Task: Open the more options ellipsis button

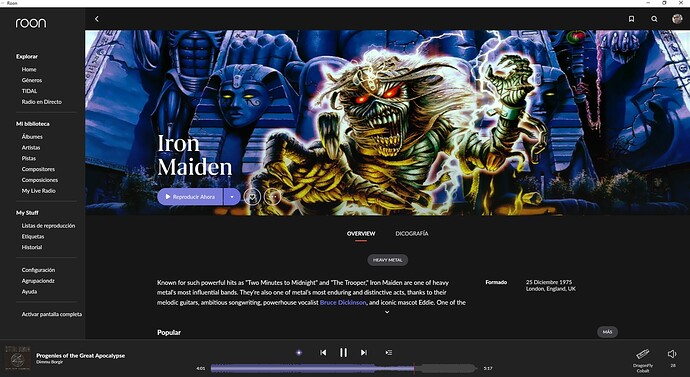Action: [272, 197]
